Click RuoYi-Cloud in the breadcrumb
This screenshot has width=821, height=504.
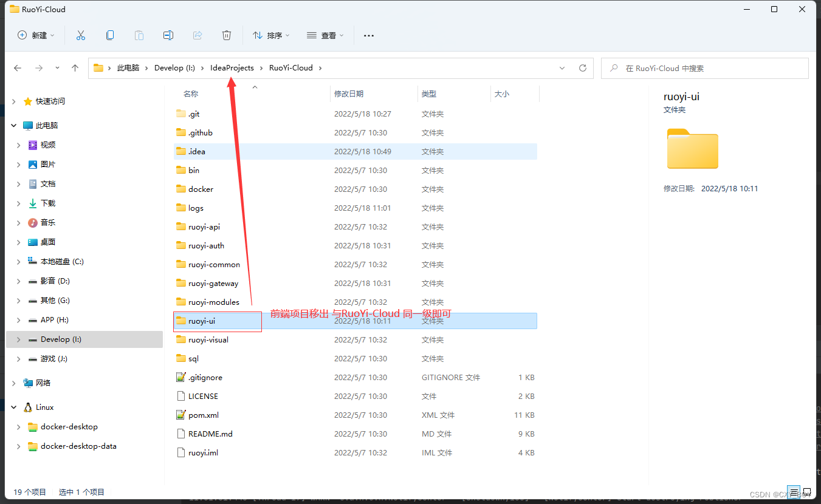point(291,68)
